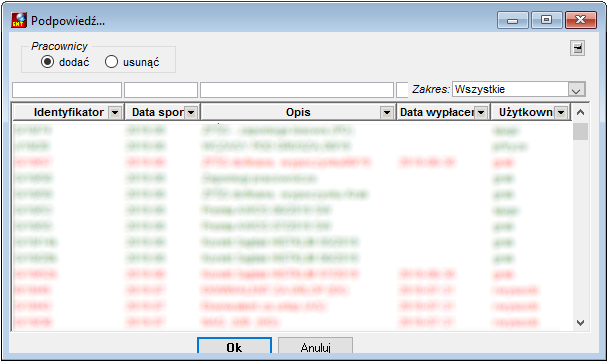
Task: Click the vertical scrollbar thumb
Action: [x=580, y=131]
